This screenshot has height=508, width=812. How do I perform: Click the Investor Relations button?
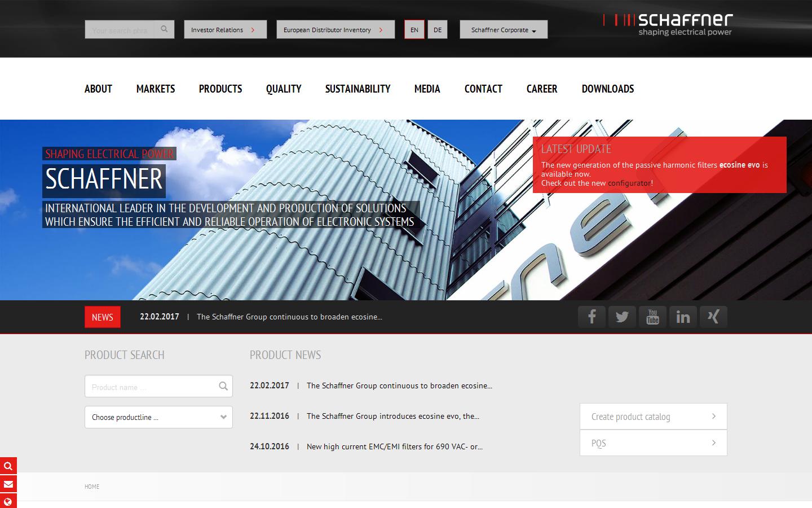pyautogui.click(x=225, y=29)
